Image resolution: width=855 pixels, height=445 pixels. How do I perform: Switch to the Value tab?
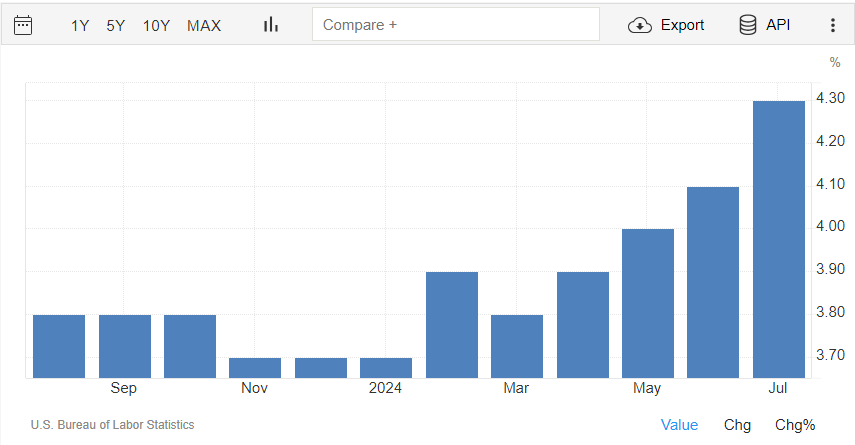[679, 425]
